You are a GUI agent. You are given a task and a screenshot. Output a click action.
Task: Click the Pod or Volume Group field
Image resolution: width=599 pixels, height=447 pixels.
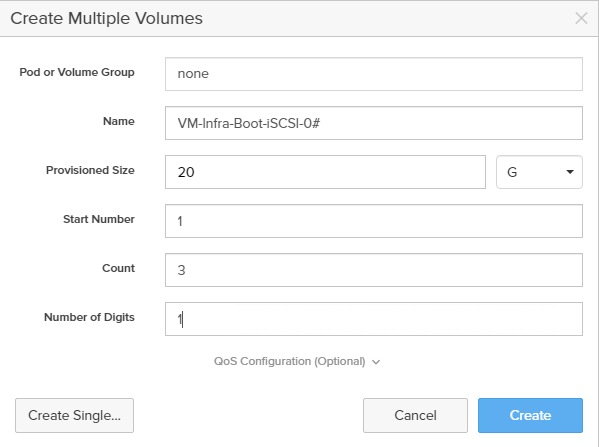click(374, 74)
